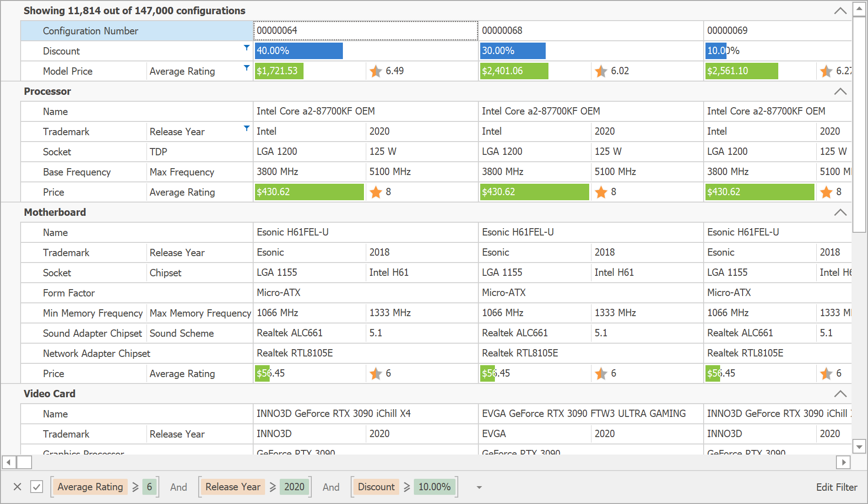Click the filter icon beside processor Release Year
Viewport: 868px width, 504px height.
tap(246, 128)
